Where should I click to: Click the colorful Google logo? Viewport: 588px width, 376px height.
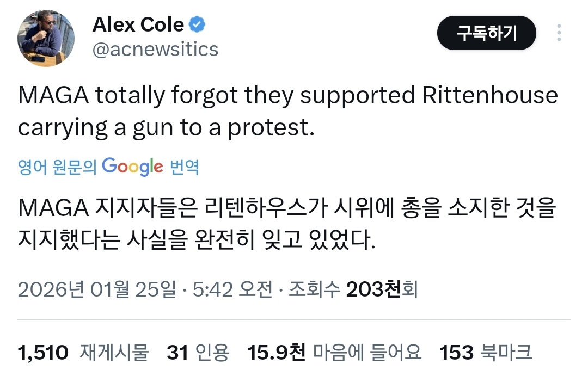[x=132, y=166]
